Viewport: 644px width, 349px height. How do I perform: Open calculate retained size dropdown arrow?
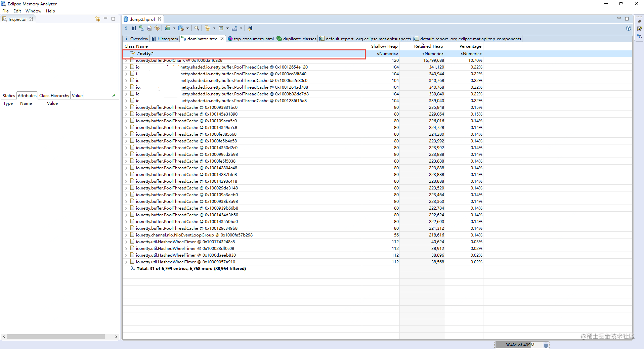(227, 28)
